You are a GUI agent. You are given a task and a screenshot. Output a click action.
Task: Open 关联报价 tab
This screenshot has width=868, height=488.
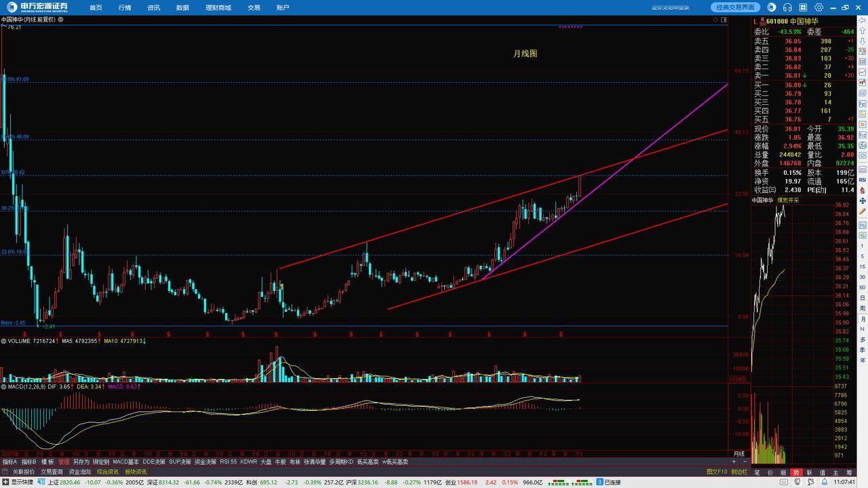click(x=24, y=472)
